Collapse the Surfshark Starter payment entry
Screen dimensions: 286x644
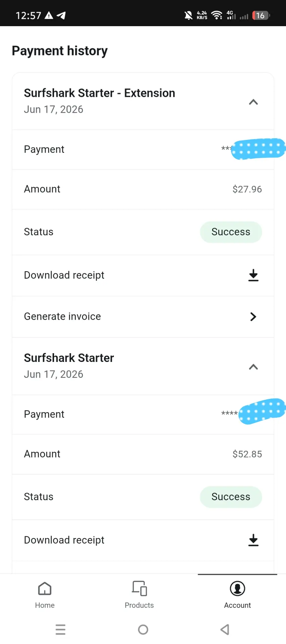coord(253,367)
